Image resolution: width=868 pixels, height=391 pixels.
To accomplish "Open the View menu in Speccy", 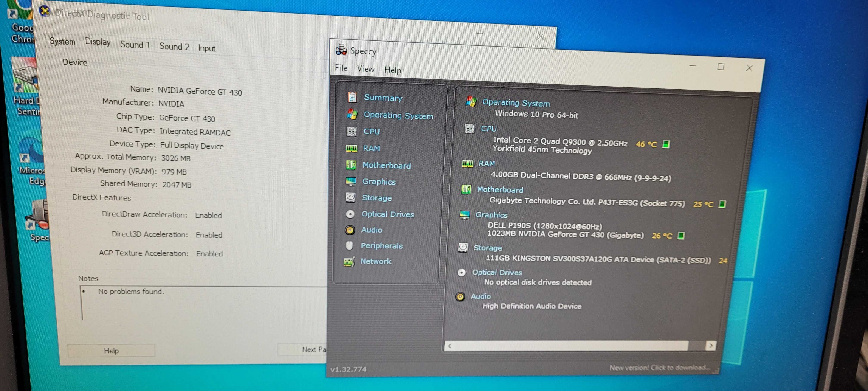I will [x=366, y=69].
